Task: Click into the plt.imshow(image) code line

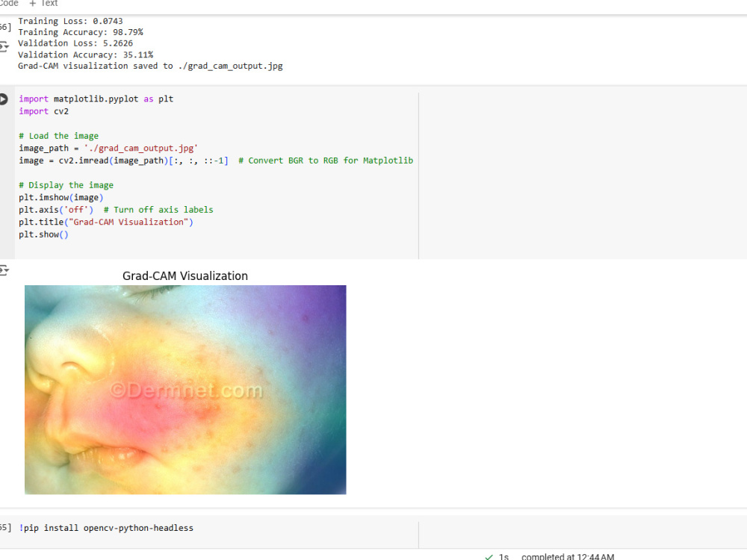Action: [x=61, y=198]
